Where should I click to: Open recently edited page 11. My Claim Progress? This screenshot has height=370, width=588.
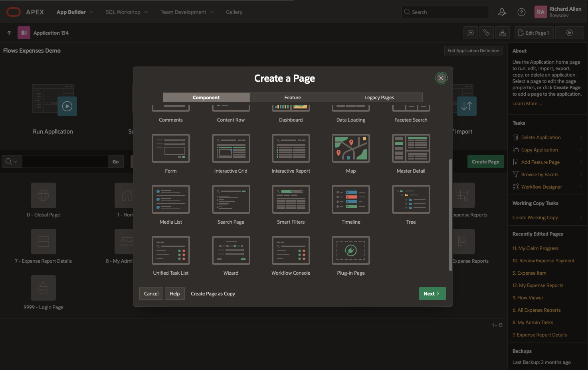click(x=535, y=248)
